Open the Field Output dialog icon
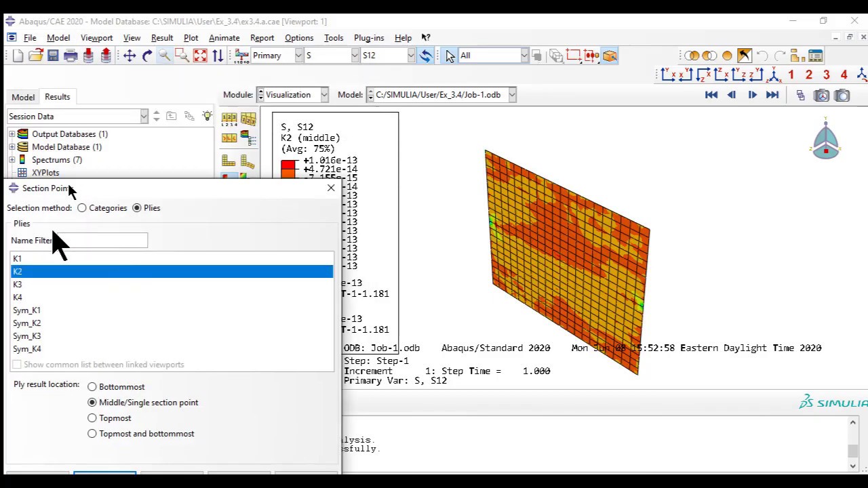The image size is (868, 488). click(241, 56)
